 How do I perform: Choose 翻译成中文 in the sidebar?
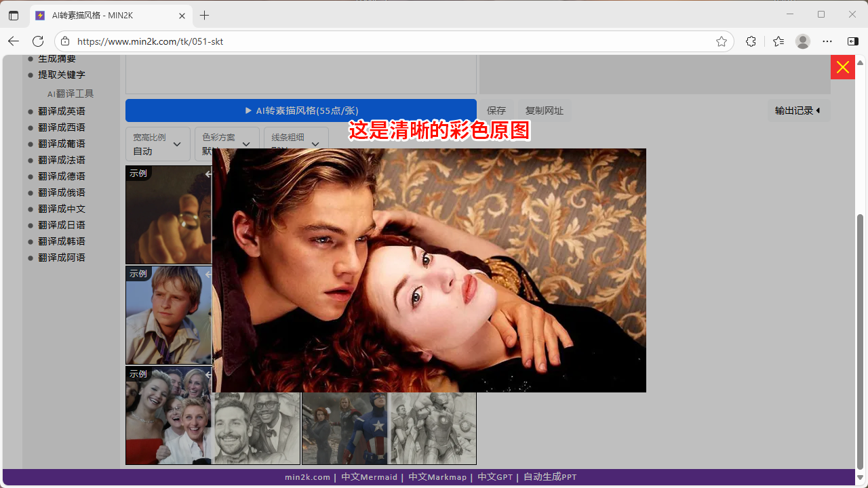pyautogui.click(x=62, y=209)
